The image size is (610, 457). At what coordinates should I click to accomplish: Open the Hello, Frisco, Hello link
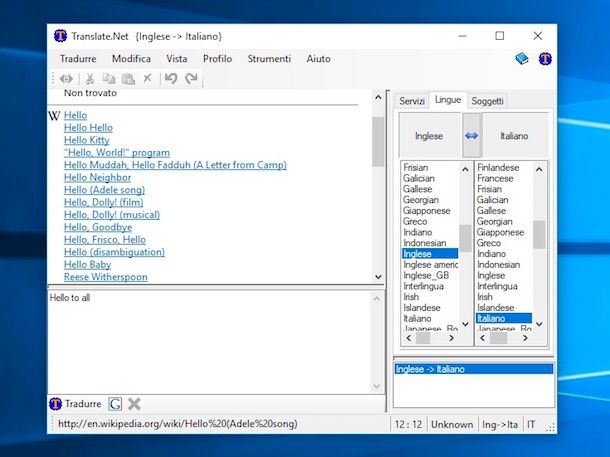click(x=105, y=240)
